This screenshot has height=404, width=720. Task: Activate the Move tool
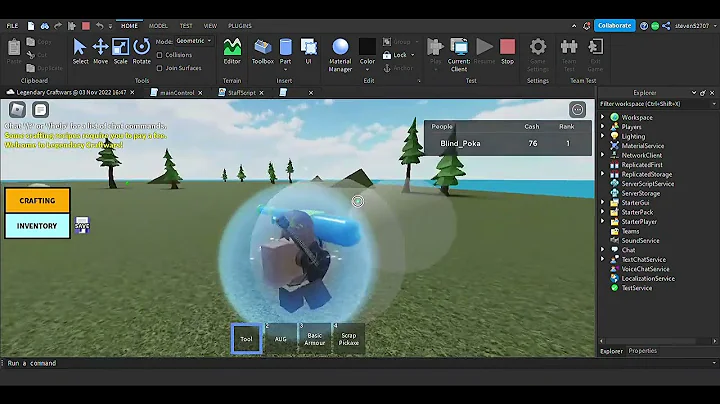(x=100, y=51)
